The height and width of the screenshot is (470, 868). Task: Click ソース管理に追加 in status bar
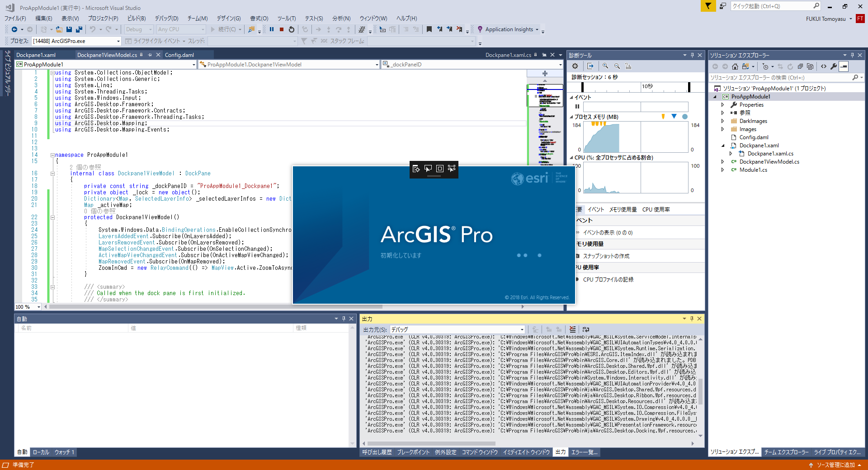tap(835, 465)
